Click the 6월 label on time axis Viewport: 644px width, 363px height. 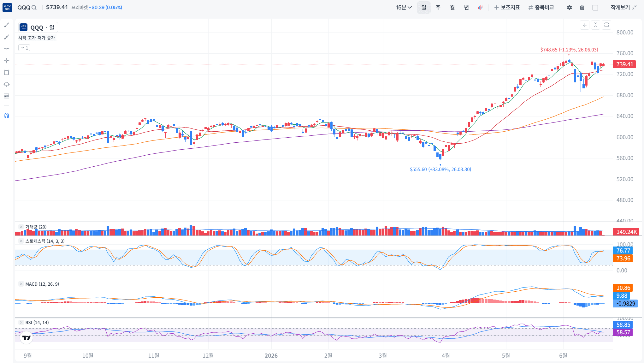(x=563, y=356)
